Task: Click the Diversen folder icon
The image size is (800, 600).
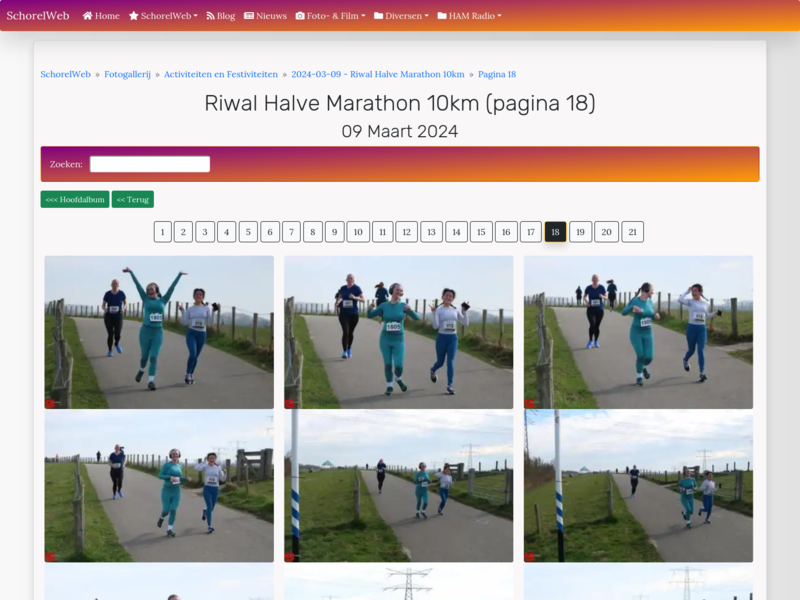Action: pyautogui.click(x=379, y=16)
